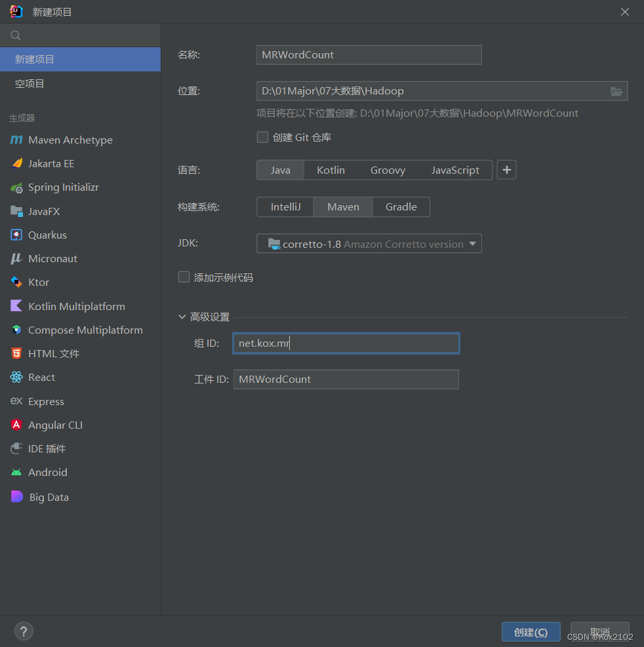
Task: Collapse the 高级设置 section
Action: click(x=182, y=317)
